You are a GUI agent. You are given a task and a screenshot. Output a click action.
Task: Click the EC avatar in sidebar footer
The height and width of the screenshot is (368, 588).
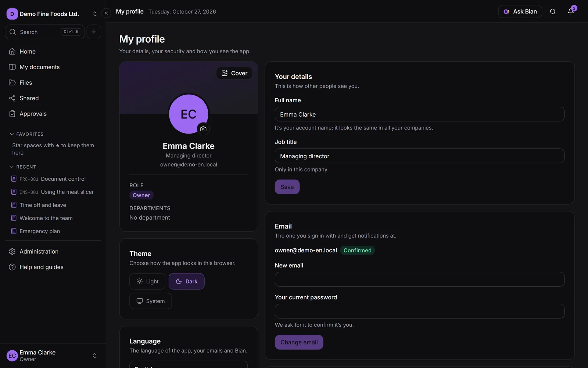coord(12,356)
